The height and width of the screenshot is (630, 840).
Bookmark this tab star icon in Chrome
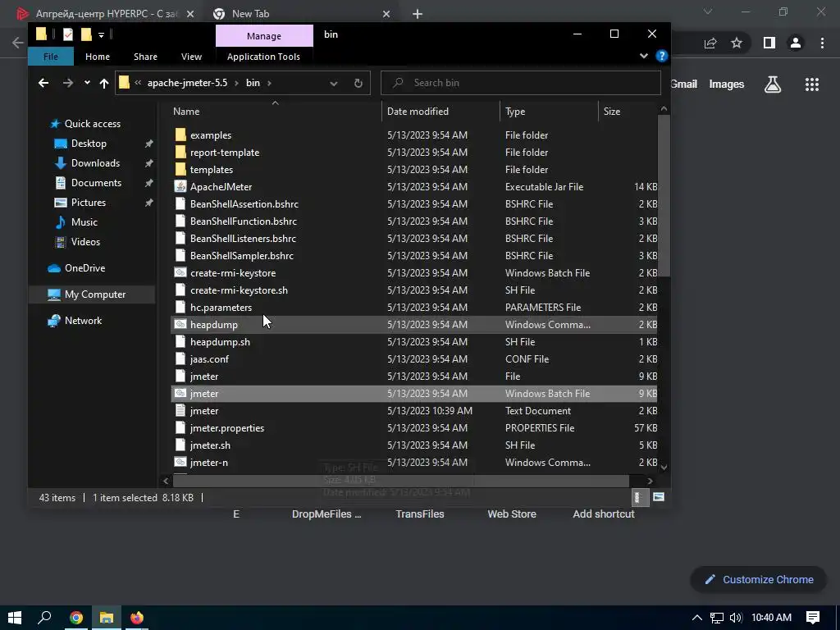737,43
